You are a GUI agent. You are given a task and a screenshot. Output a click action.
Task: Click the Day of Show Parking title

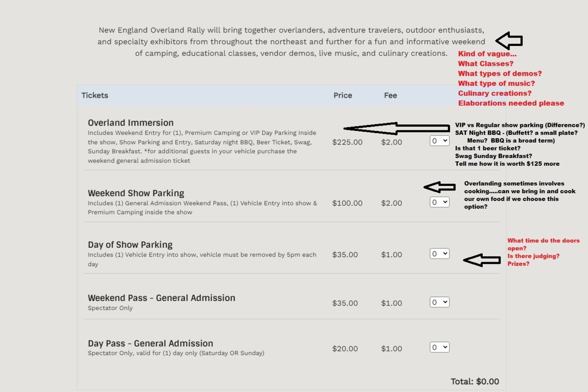pyautogui.click(x=130, y=245)
